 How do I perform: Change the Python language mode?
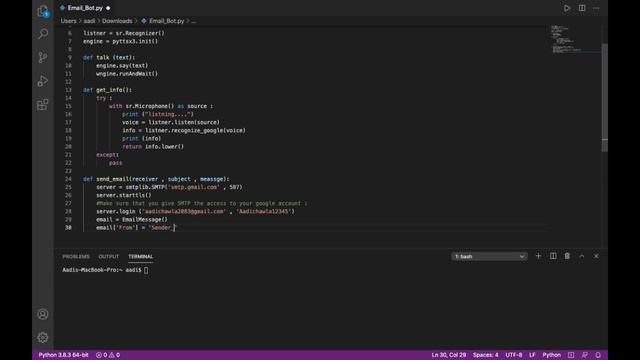tap(551, 355)
